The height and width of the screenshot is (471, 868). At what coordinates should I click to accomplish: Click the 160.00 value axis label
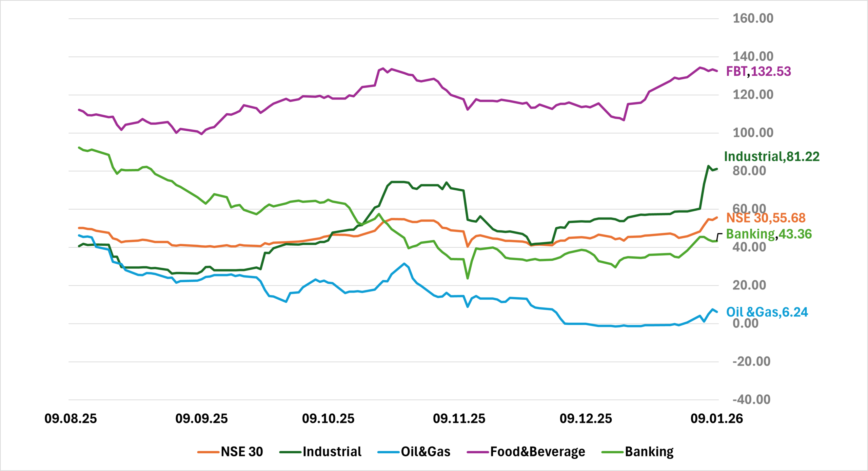pyautogui.click(x=753, y=18)
